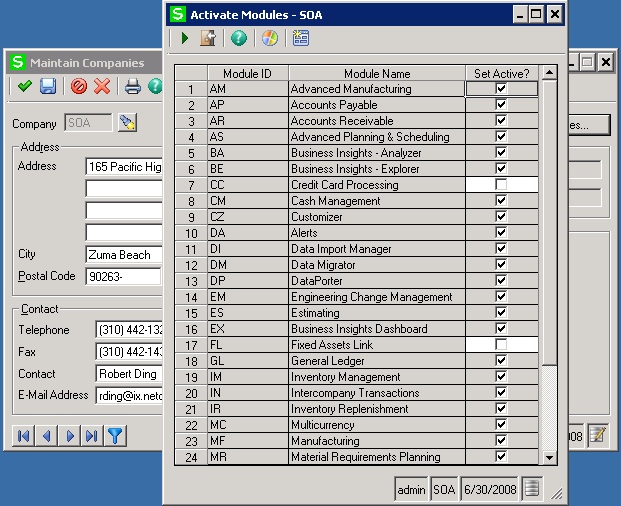The width and height of the screenshot is (621, 506).
Task: Click the resize grip in Activate Modules corner
Action: pyautogui.click(x=557, y=493)
